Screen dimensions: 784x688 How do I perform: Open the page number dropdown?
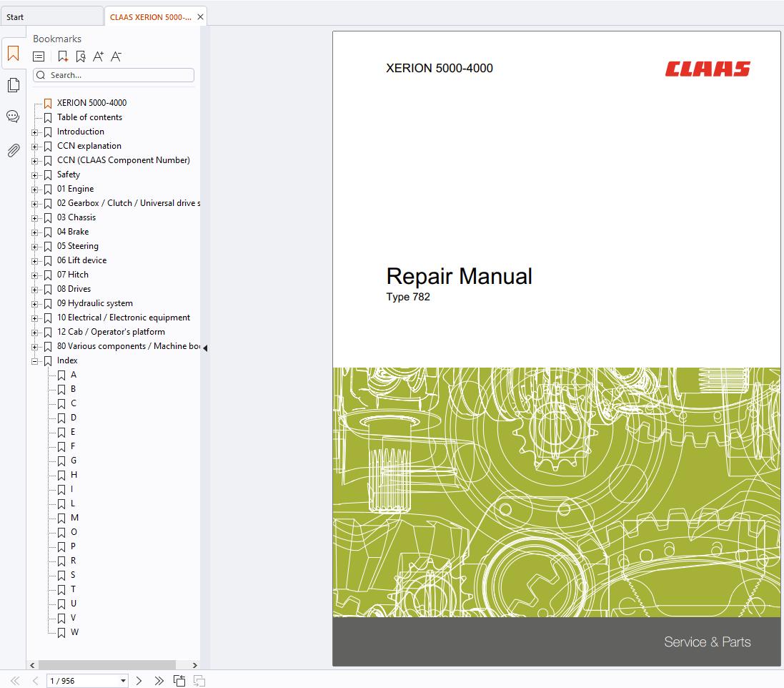click(x=123, y=681)
